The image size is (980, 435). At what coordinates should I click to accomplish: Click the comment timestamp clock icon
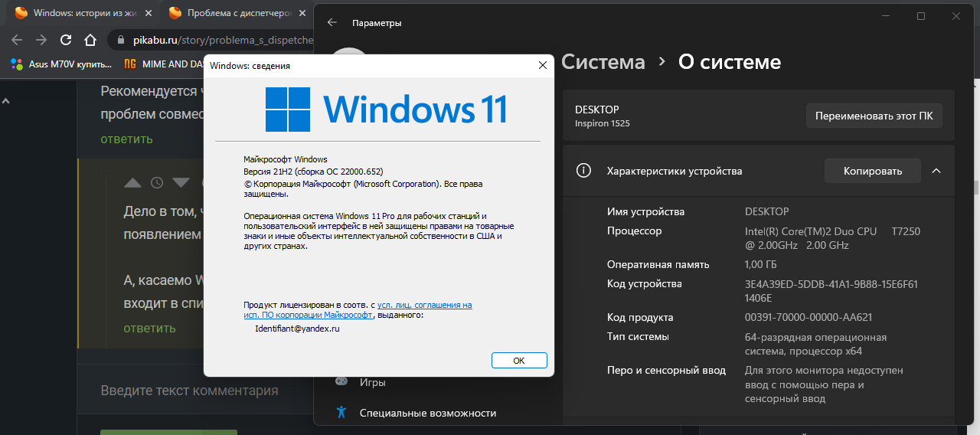click(157, 182)
